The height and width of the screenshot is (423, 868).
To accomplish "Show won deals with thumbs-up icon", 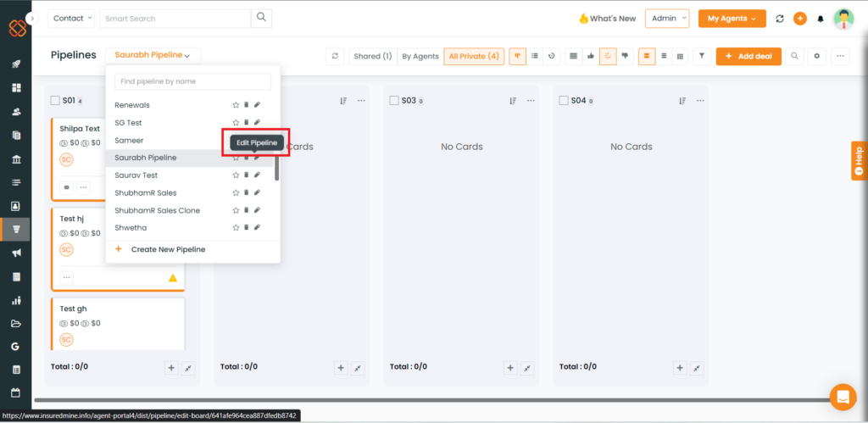I will [591, 56].
